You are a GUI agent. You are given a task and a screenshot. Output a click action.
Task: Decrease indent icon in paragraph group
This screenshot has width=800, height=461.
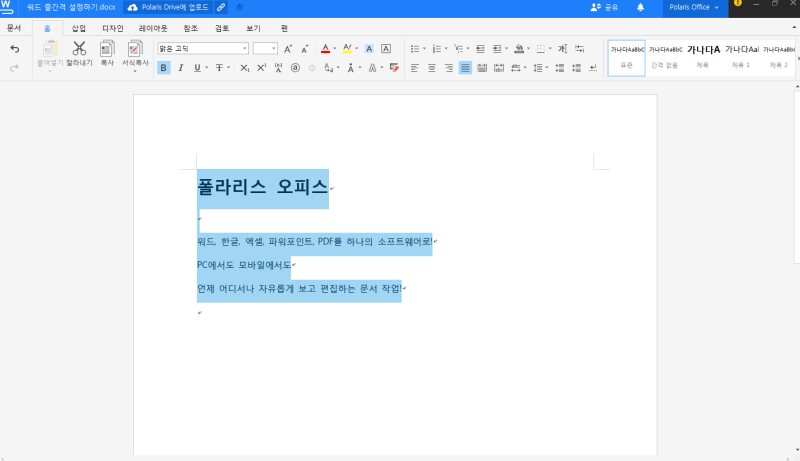pos(480,49)
